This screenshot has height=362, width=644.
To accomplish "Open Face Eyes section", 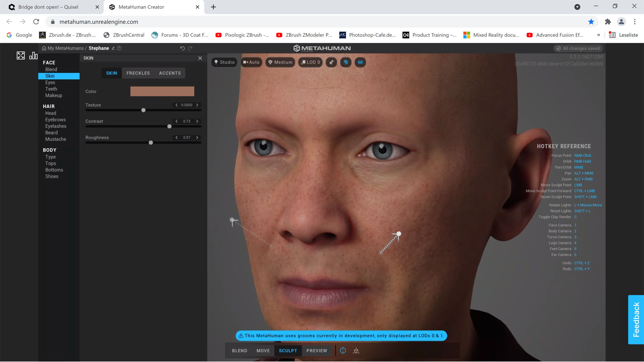I will [x=50, y=82].
